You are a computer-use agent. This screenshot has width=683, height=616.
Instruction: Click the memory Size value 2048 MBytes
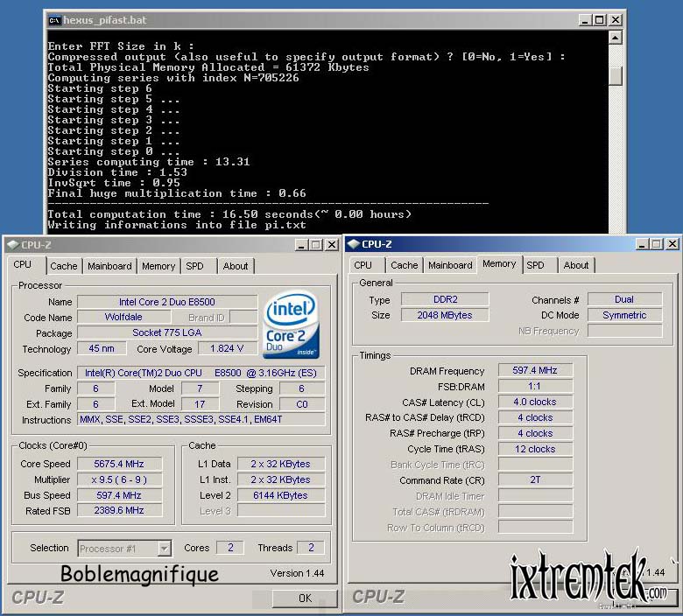(x=445, y=315)
